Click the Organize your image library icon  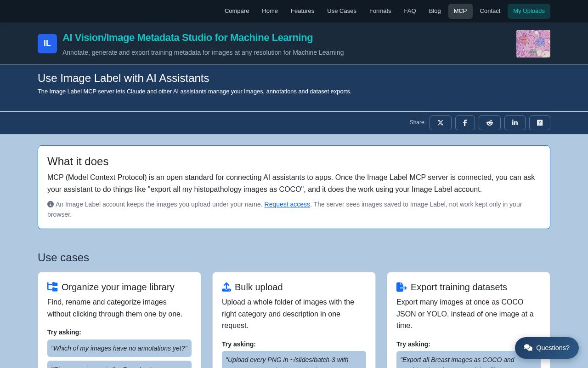click(x=52, y=287)
